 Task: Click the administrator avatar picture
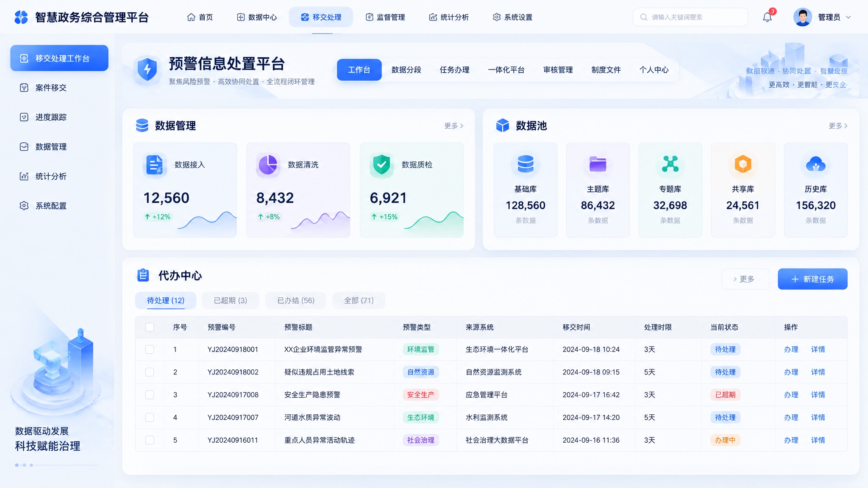pyautogui.click(x=802, y=17)
